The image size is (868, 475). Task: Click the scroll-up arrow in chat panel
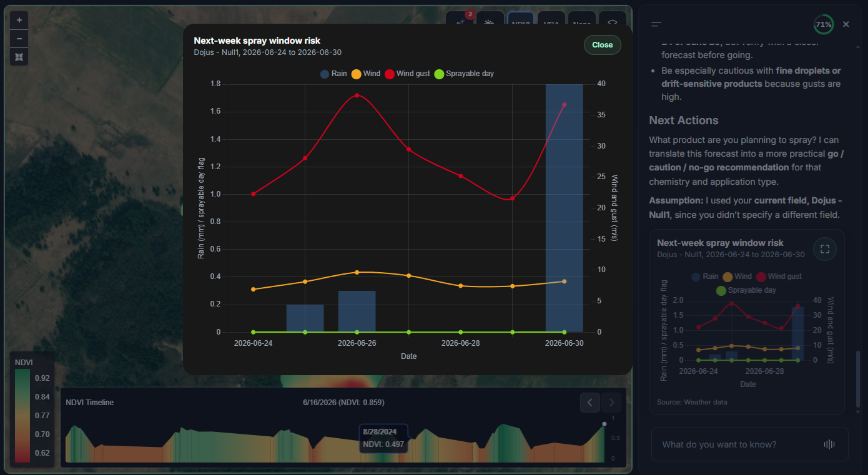tap(858, 46)
